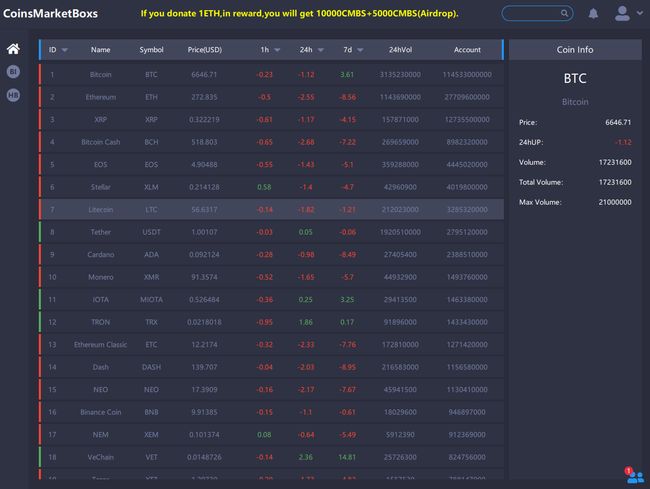Open the user profile avatar

[622, 13]
